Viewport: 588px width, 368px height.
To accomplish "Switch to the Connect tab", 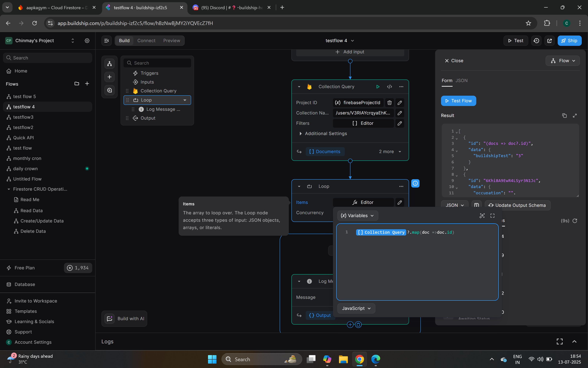I will tap(146, 41).
